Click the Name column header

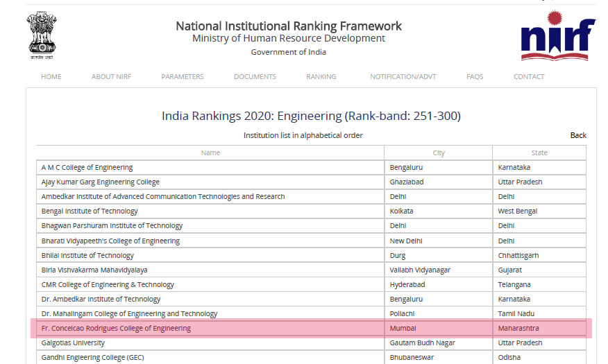coord(210,153)
